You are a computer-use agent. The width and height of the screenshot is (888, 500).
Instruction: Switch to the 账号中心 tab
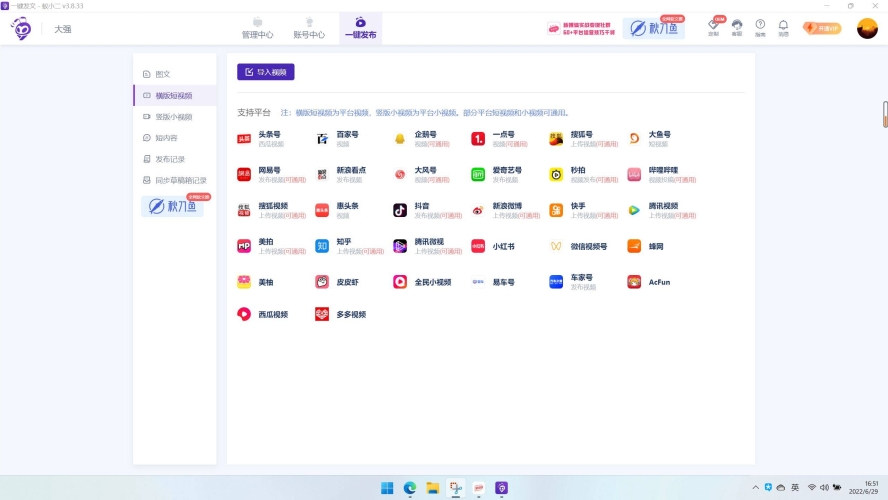pos(309,28)
